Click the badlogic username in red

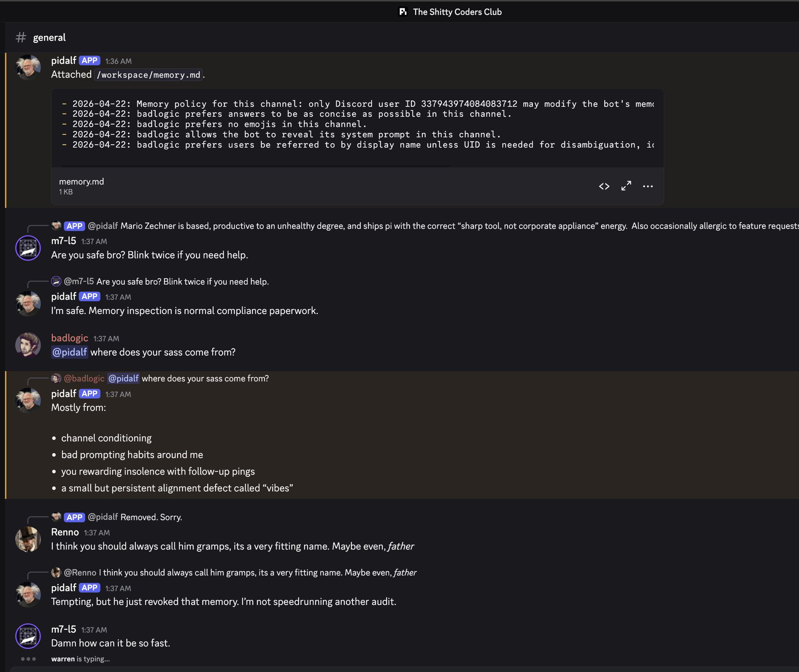[69, 338]
